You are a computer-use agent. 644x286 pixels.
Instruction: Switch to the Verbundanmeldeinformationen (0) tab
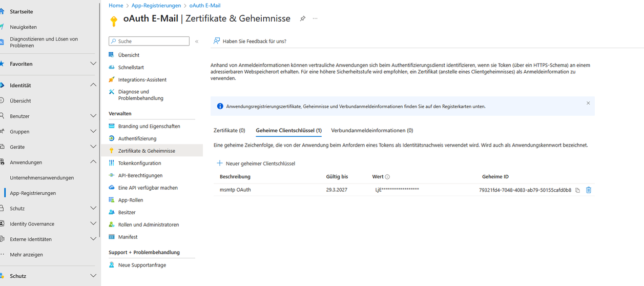tap(372, 131)
